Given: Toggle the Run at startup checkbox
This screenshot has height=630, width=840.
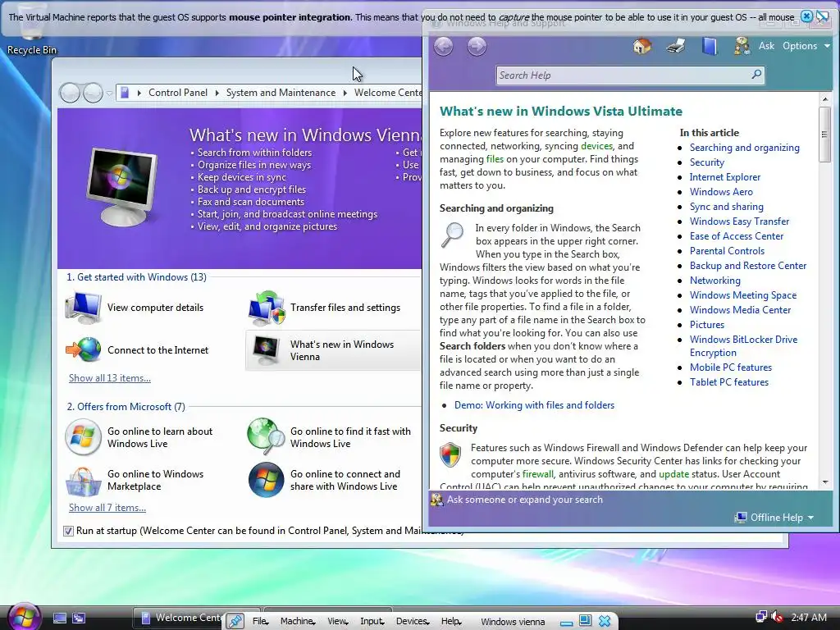Looking at the screenshot, I should tap(68, 531).
